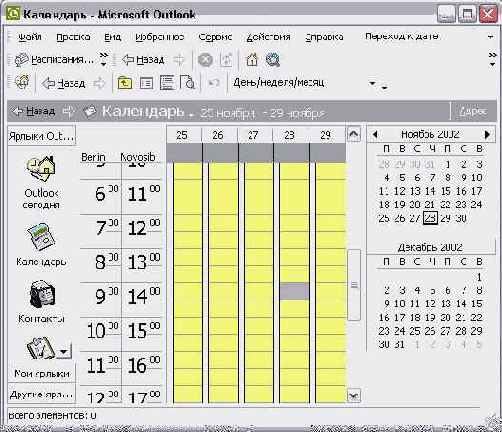Open the Вид menu
The height and width of the screenshot is (432, 502).
point(112,37)
